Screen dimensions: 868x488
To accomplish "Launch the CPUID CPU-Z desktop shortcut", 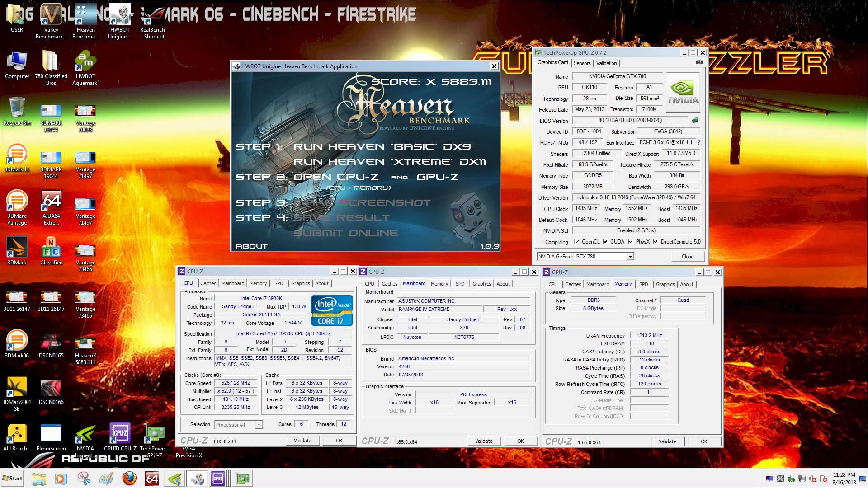I will (x=120, y=437).
